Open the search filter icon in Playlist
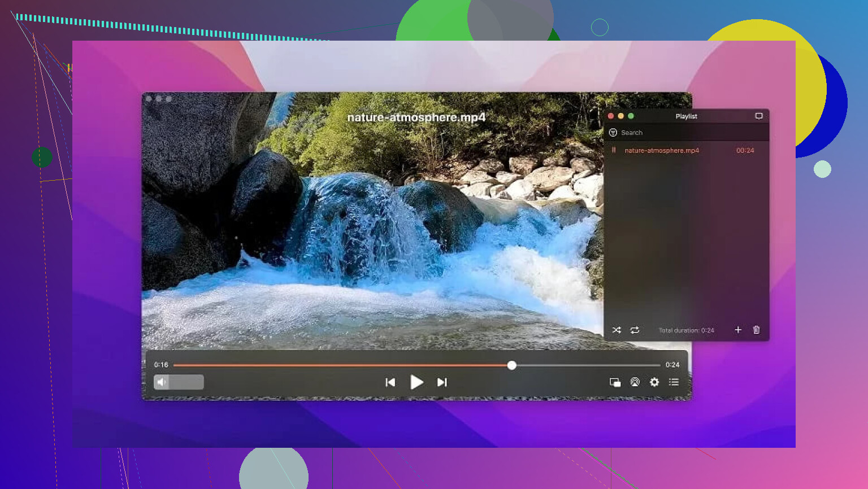Screen dimensions: 868x489 click(613, 133)
